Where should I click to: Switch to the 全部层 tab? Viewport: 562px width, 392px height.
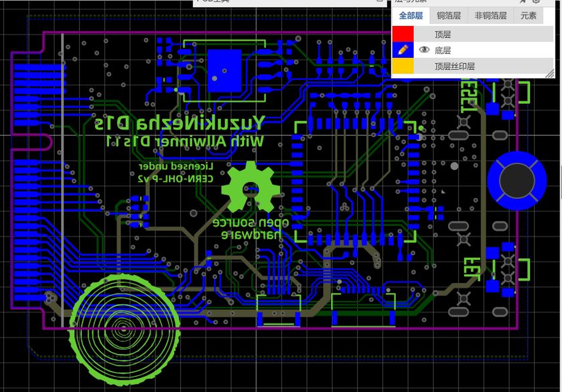click(x=411, y=16)
